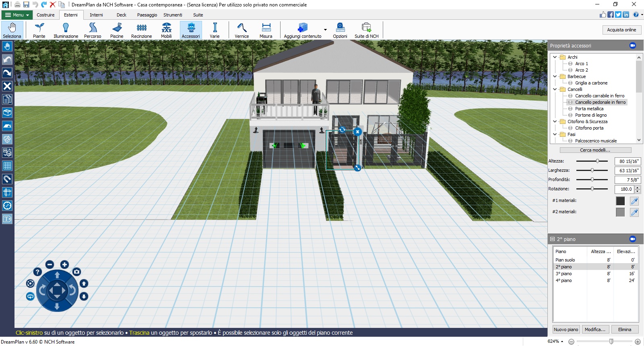Open Suite di NCH
The height and width of the screenshot is (346, 644).
(x=366, y=30)
